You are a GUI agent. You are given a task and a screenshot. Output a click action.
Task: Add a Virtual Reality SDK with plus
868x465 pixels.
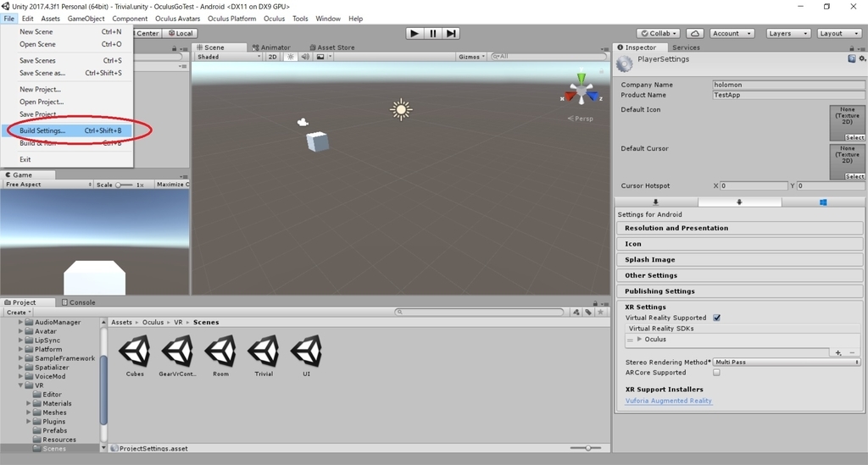click(x=838, y=352)
